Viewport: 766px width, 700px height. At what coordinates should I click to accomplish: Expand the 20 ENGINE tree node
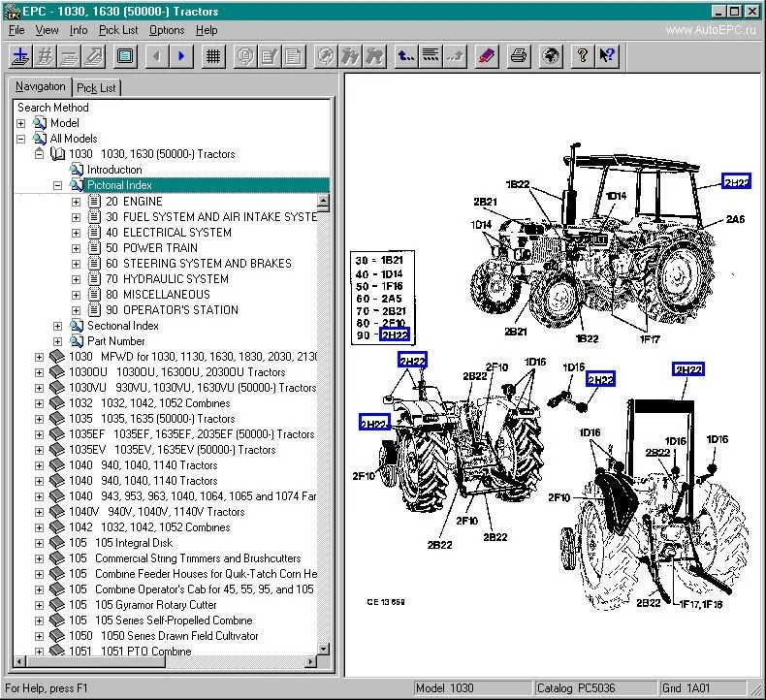(77, 202)
